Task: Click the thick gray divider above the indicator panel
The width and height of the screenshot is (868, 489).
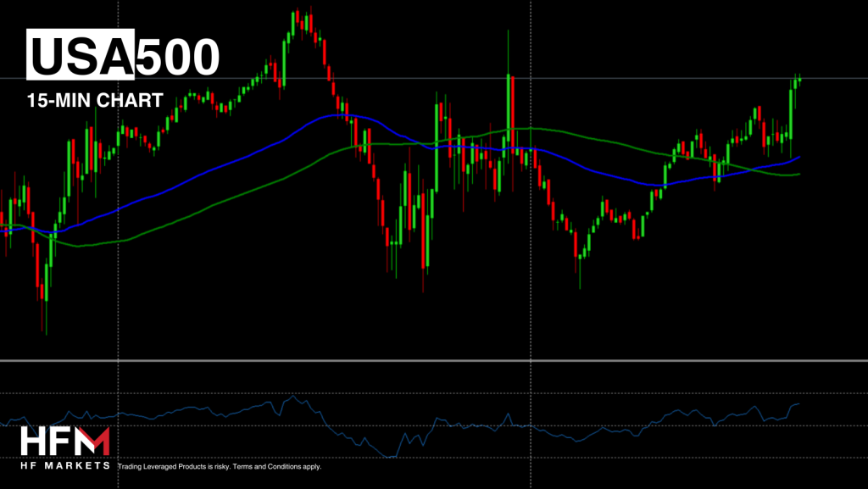Action: click(434, 361)
